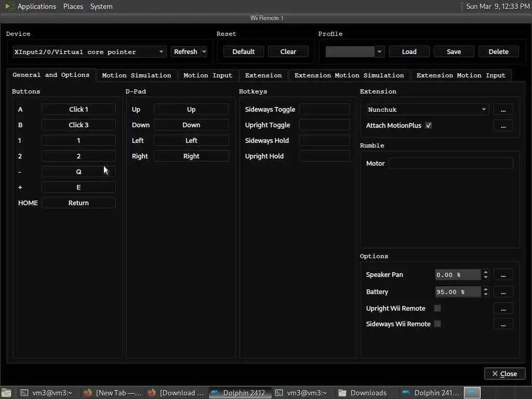Viewport: 532px width, 399px height.
Task: Click the D-Pad Down mapping button
Action: 191,125
